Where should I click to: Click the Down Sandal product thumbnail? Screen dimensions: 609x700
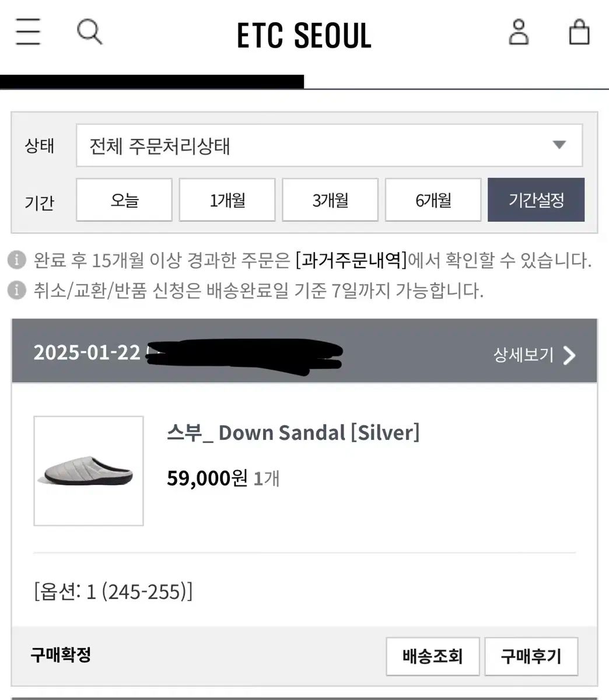click(89, 471)
